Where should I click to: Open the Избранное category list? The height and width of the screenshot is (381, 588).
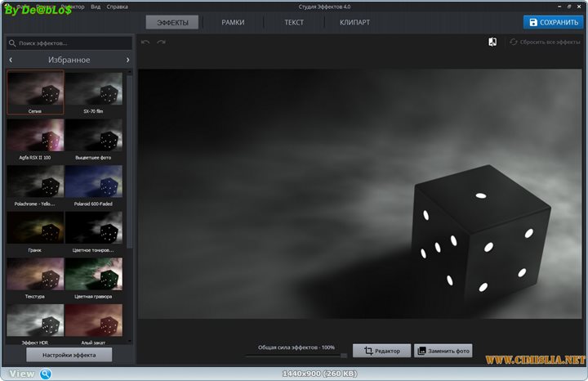pos(69,60)
